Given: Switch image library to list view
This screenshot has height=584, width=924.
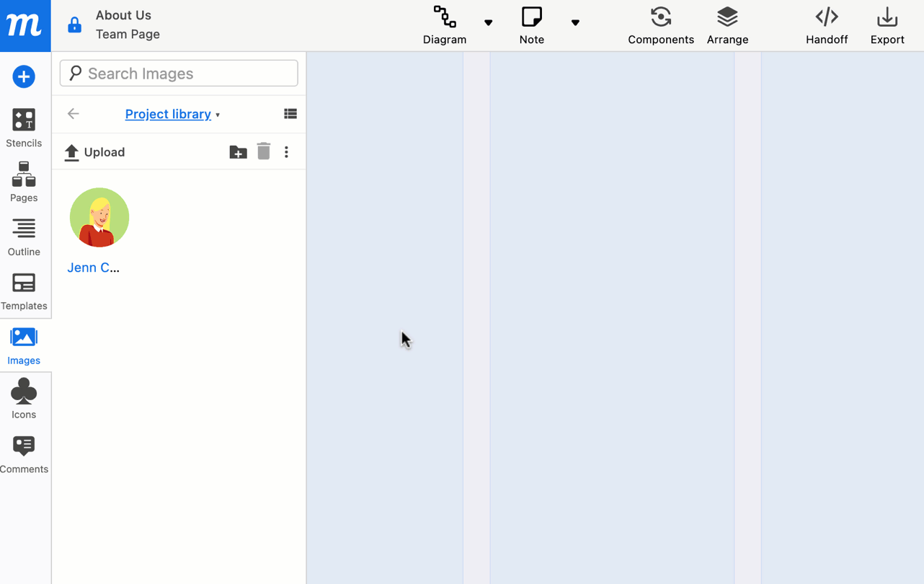Looking at the screenshot, I should 290,113.
